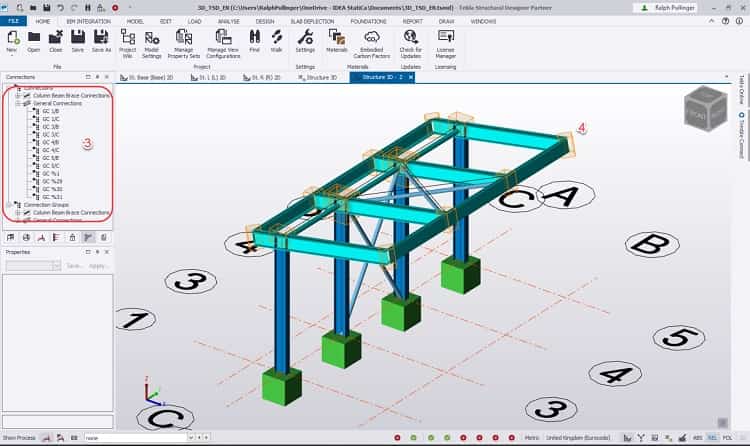The image size is (750, 446).
Task: Click Manage Property Sets icon
Action: (x=184, y=37)
